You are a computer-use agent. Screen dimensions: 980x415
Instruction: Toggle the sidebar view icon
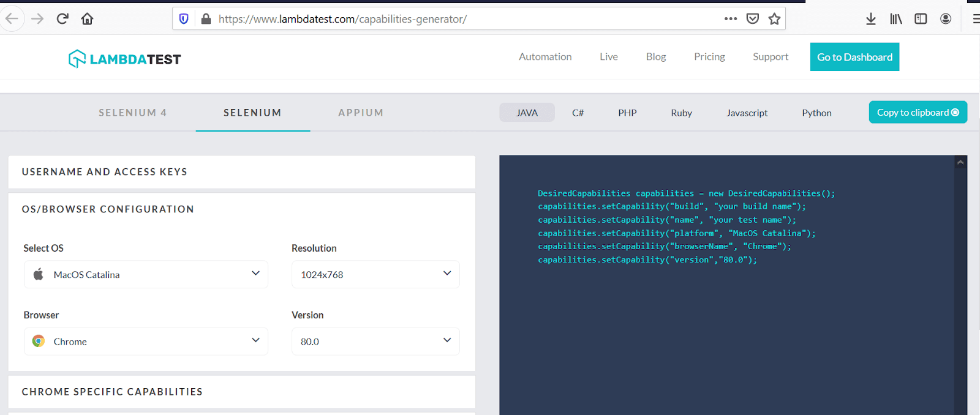coord(921,19)
